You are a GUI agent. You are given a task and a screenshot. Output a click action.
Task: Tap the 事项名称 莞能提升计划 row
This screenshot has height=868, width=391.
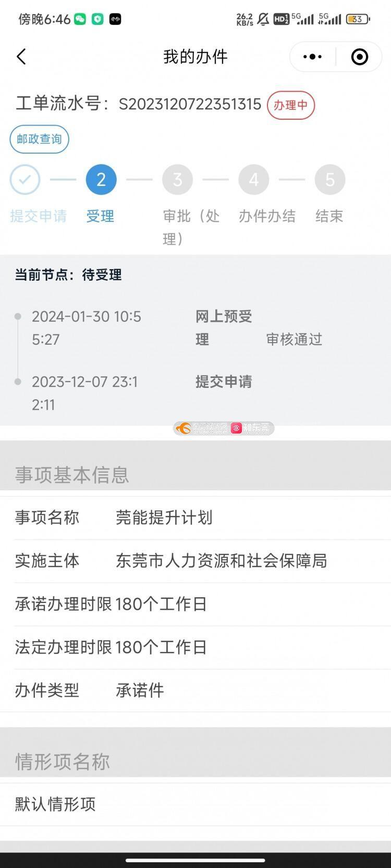(195, 518)
